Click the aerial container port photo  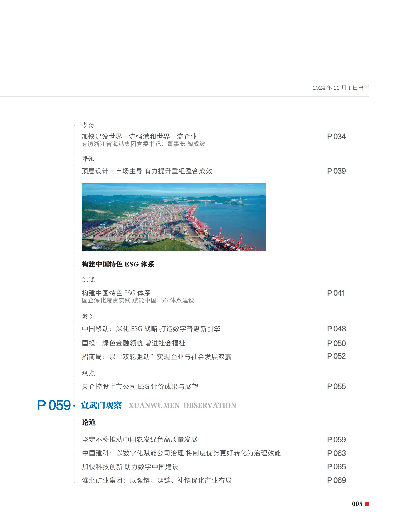pos(174,217)
